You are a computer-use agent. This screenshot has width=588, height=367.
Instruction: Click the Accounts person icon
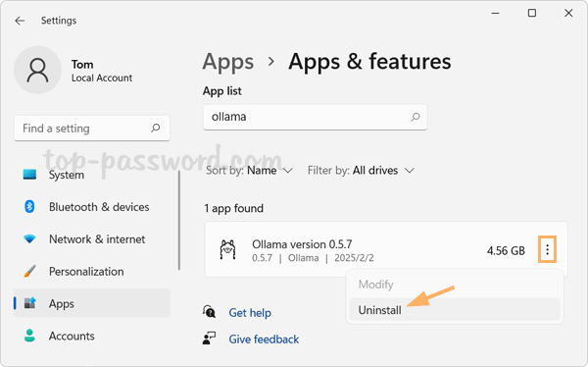[x=29, y=336]
